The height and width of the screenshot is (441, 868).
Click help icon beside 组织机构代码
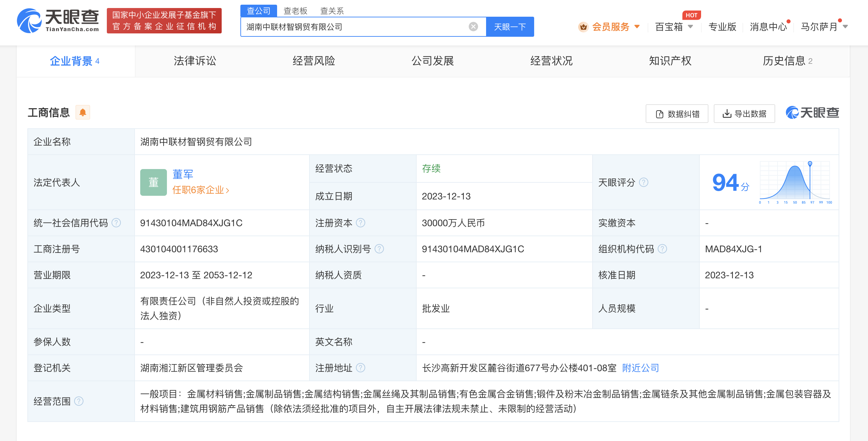tap(662, 249)
